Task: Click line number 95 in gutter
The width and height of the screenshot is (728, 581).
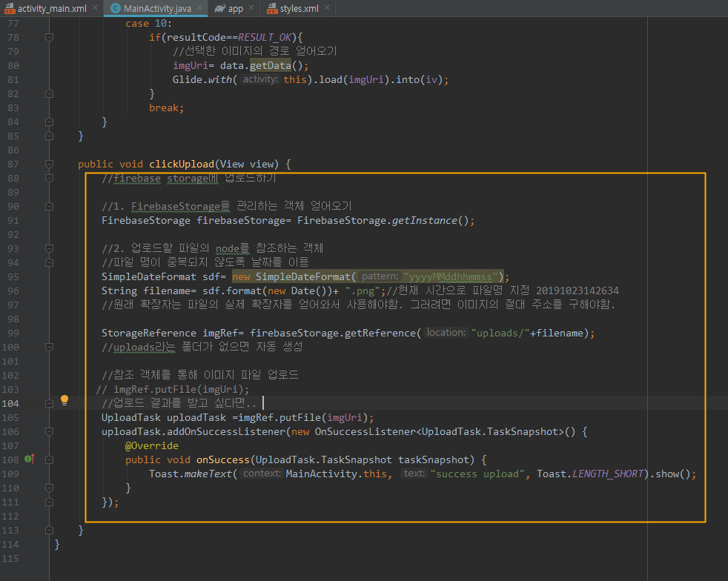Action: tap(13, 276)
